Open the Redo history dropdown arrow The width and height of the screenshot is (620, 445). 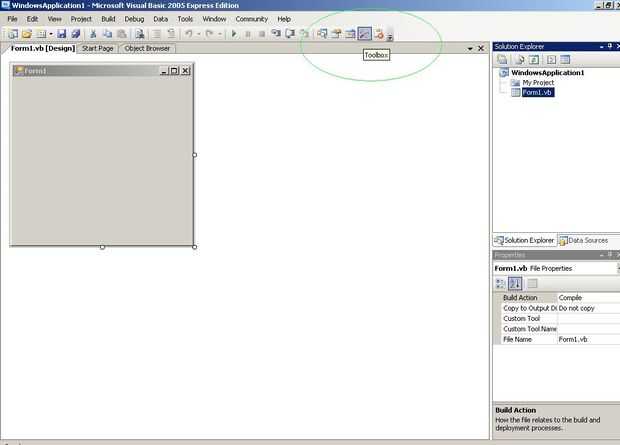[219, 34]
